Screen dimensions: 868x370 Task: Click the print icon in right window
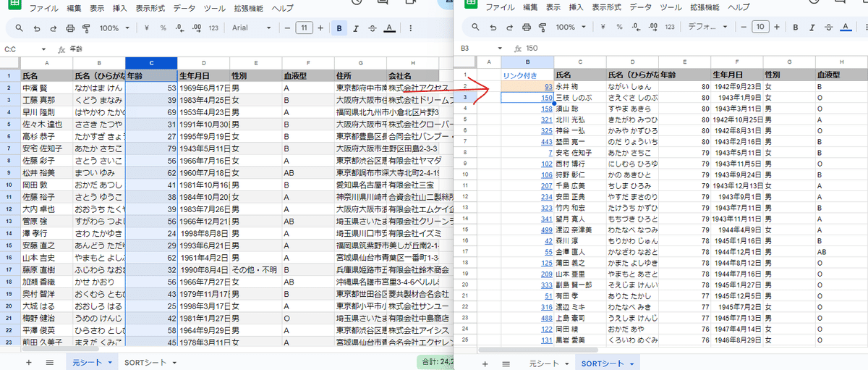click(527, 27)
